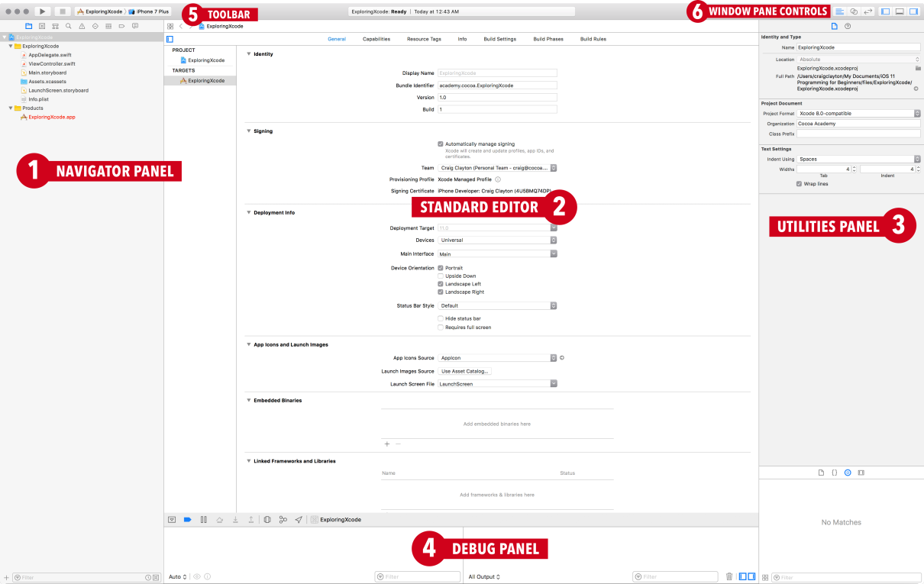Toggle Landscape Right orientation
This screenshot has height=584, width=924.
[x=441, y=292]
